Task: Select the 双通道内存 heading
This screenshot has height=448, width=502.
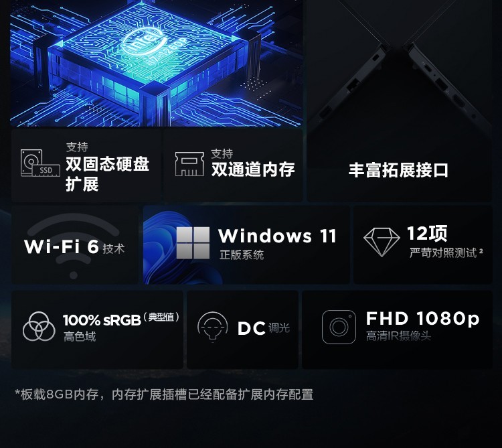Action: (253, 169)
